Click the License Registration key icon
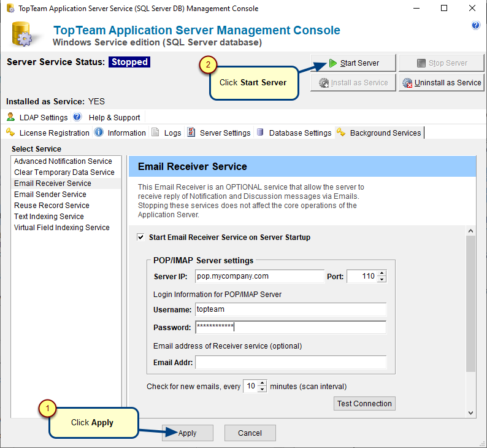487x448 pixels. tap(10, 133)
